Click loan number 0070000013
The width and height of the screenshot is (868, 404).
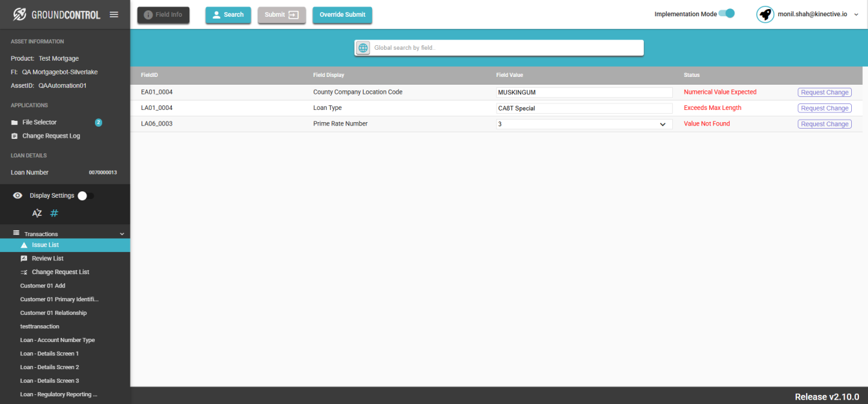[103, 173]
